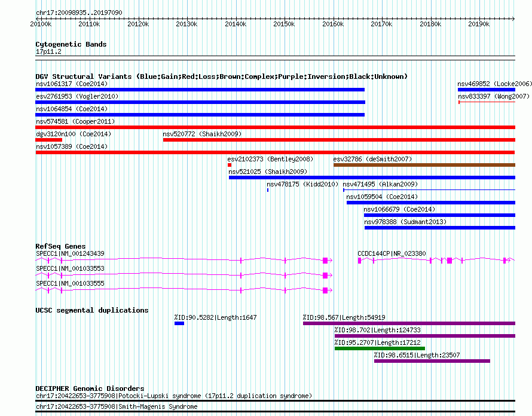Click the UCSC segmental duplications heading

[92, 310]
